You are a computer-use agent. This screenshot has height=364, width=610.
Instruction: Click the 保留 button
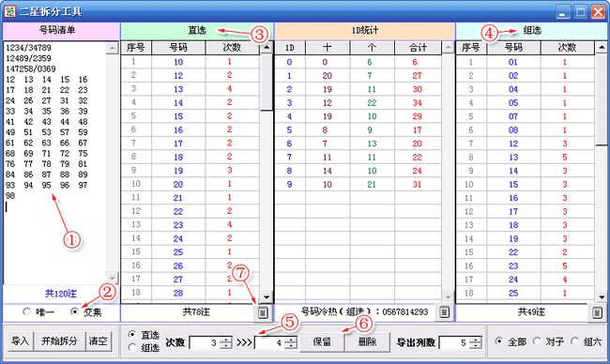point(322,342)
